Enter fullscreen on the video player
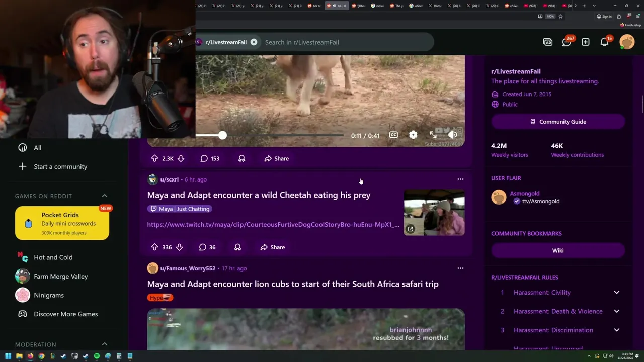Image resolution: width=644 pixels, height=362 pixels. click(433, 135)
